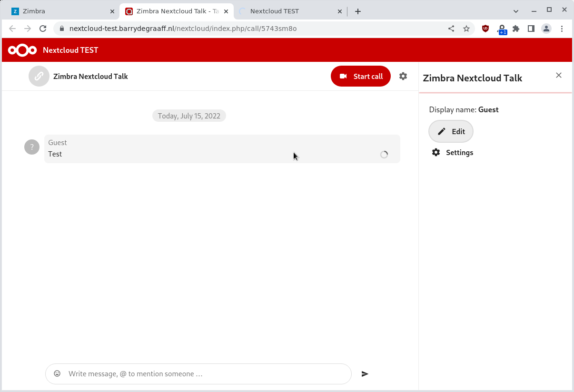This screenshot has width=574, height=392.
Task: Open the uBlock Origin extension
Action: [485, 29]
